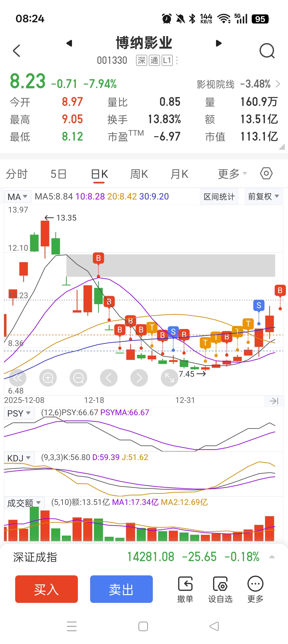Image resolution: width=288 pixels, height=644 pixels.
Task: Tap the blue 卖出 sell button
Action: click(121, 589)
